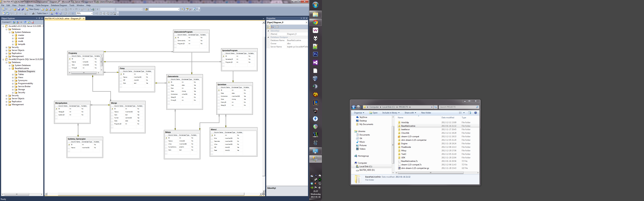
Task: Open the Database Diagram menu
Action: click(x=59, y=5)
